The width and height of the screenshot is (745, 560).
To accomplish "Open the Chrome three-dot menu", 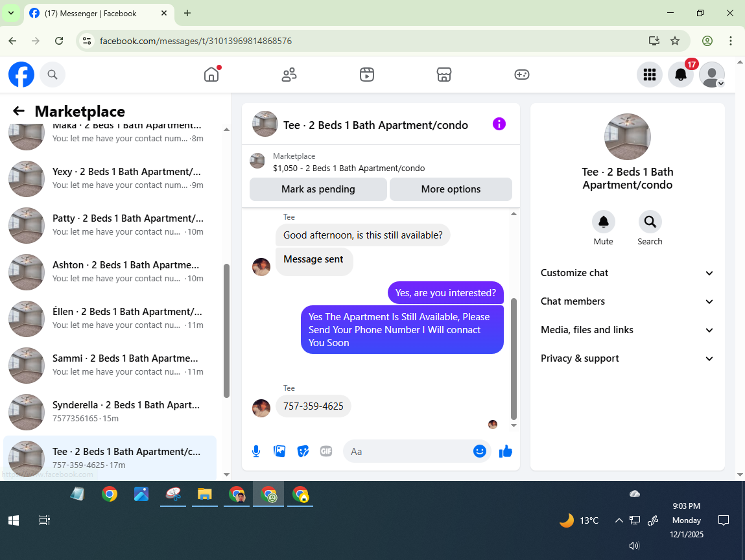I will click(x=731, y=41).
